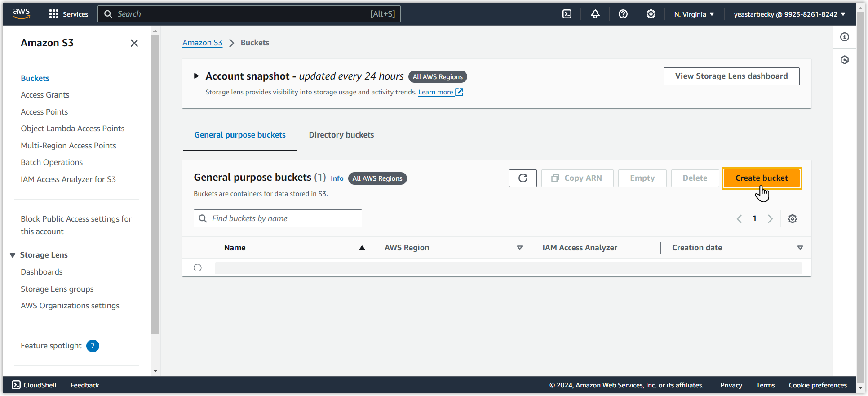Switch to the Directory buckets tab

(x=341, y=135)
